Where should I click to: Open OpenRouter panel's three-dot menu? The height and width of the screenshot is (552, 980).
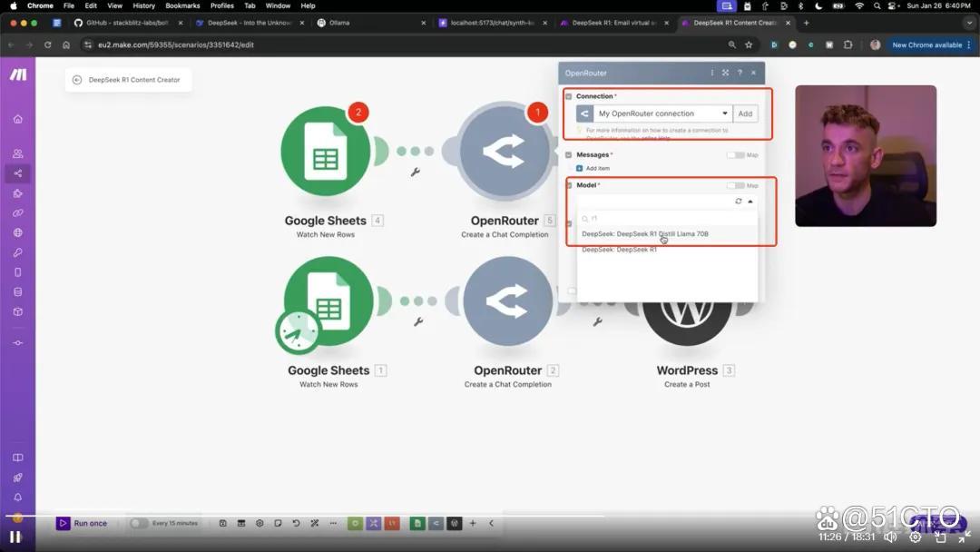point(712,73)
